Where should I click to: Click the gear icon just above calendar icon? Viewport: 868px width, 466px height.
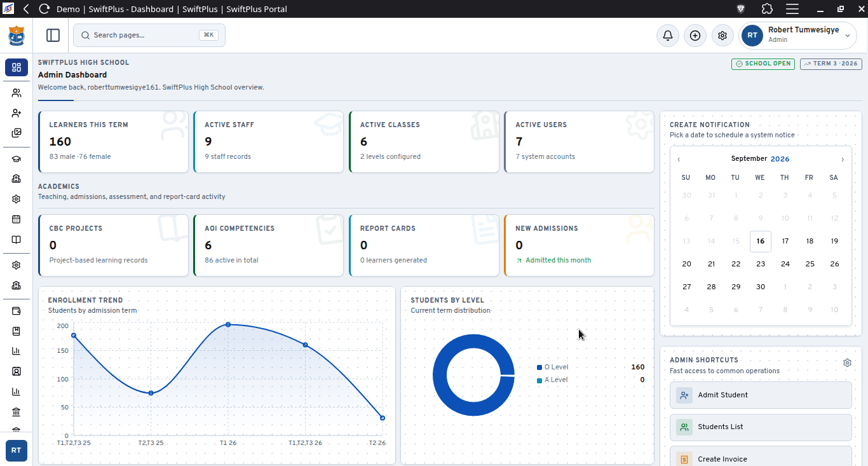pos(17,199)
